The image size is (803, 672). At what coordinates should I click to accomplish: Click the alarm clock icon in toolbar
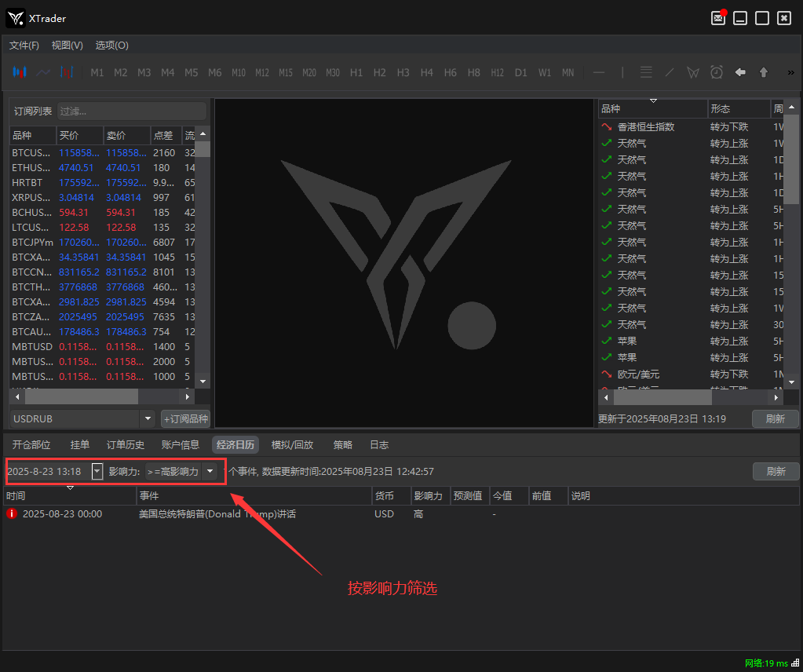(717, 72)
